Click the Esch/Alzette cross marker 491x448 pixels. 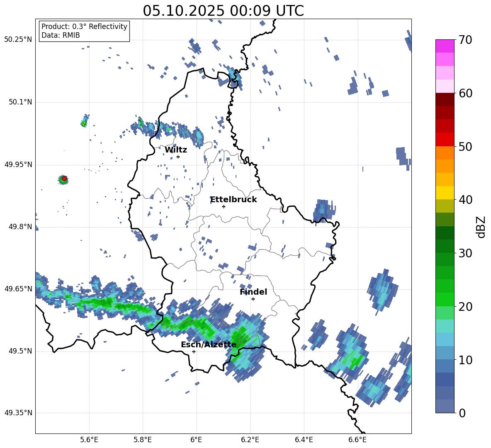pyautogui.click(x=194, y=351)
